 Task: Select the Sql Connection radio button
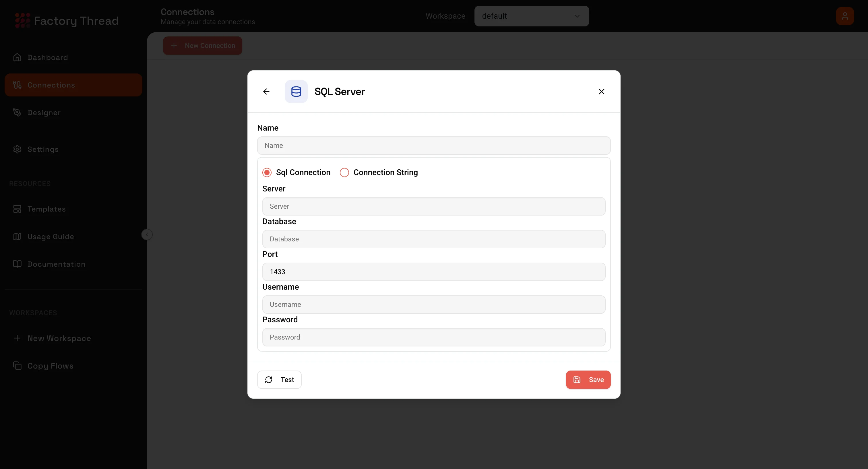pos(267,173)
